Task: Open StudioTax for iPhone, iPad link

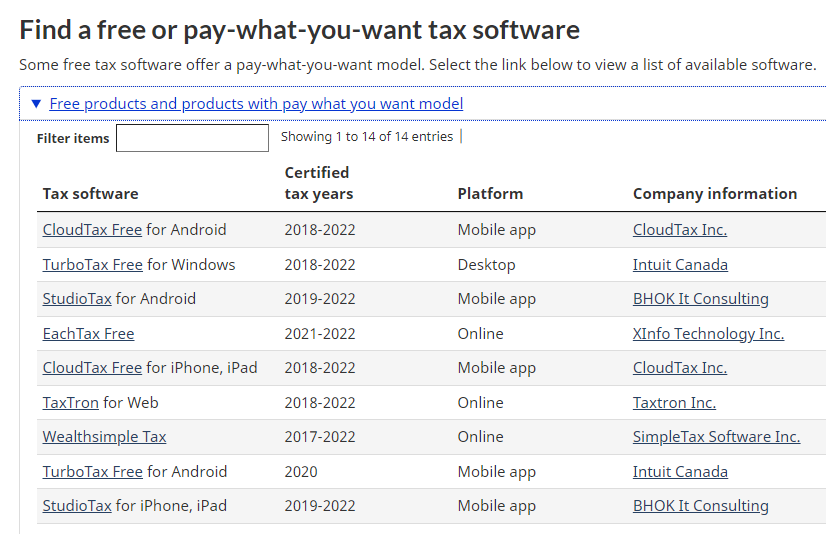Action: pyautogui.click(x=77, y=506)
